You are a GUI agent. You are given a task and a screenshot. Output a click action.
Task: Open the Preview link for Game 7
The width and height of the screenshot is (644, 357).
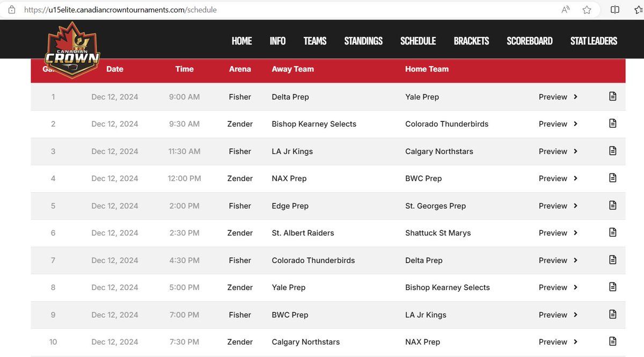coord(553,260)
